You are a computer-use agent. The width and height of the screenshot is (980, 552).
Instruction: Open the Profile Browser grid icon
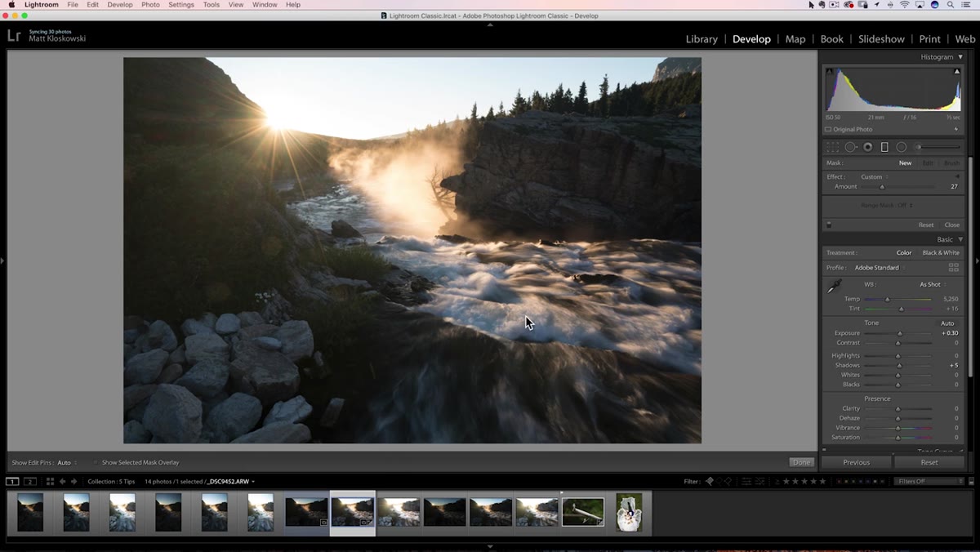(x=953, y=268)
